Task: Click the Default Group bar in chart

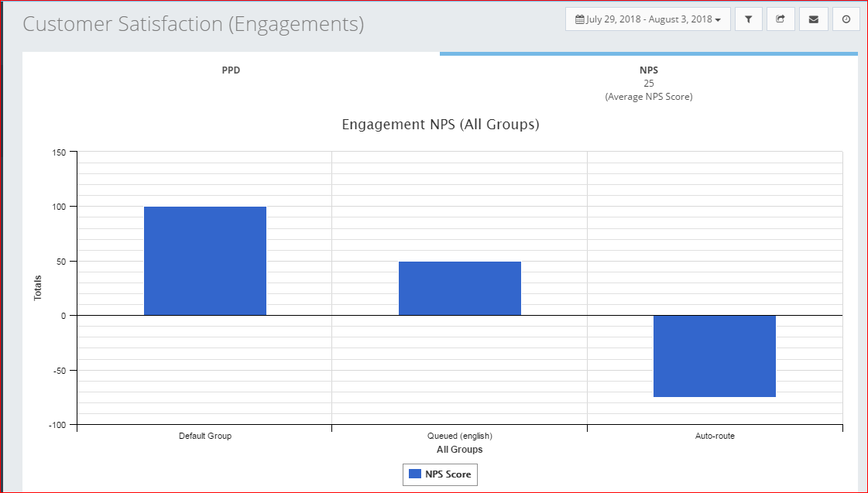Action: [205, 261]
